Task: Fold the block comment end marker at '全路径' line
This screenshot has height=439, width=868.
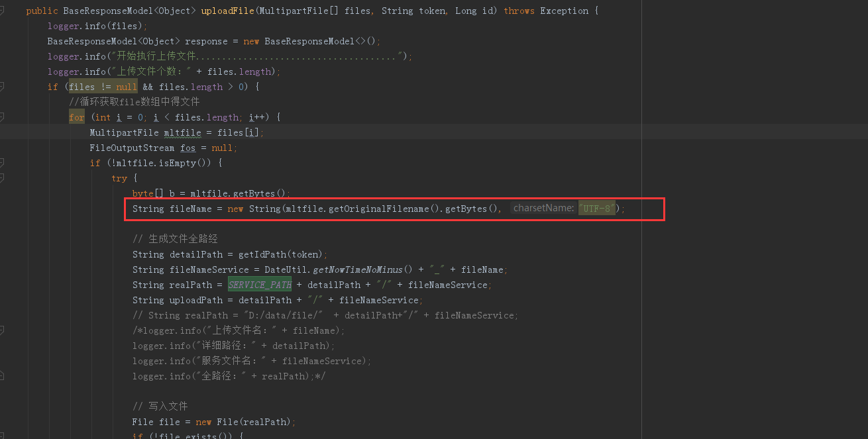Action: pos(2,376)
